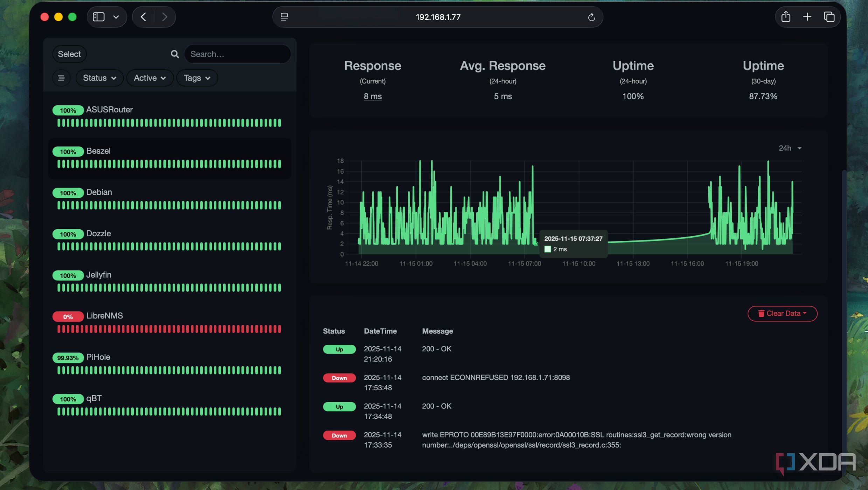This screenshot has height=490, width=868.
Task: Open the page reader icon in address bar
Action: 284,17
